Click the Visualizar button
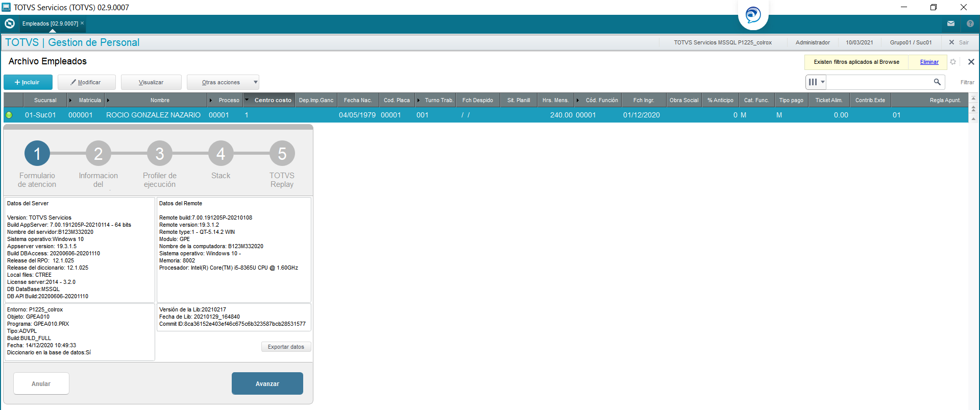Image resolution: width=980 pixels, height=410 pixels. (x=151, y=82)
